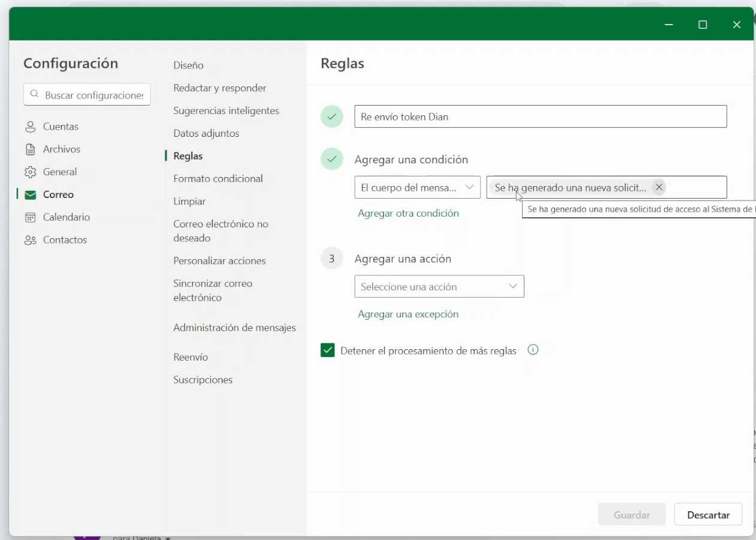Open Suscripciones section
Screen dimensions: 756x540
click(x=203, y=380)
